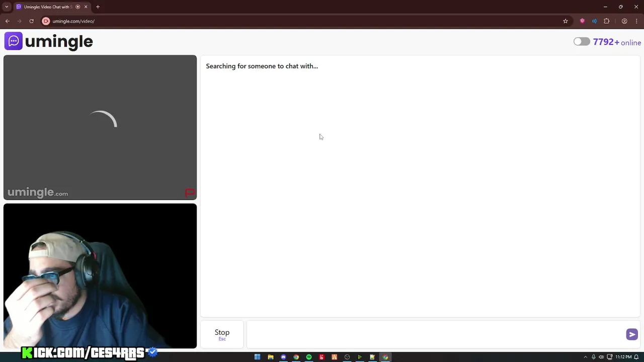Close the Umingle browser tab
The width and height of the screenshot is (644, 362).
(x=86, y=7)
